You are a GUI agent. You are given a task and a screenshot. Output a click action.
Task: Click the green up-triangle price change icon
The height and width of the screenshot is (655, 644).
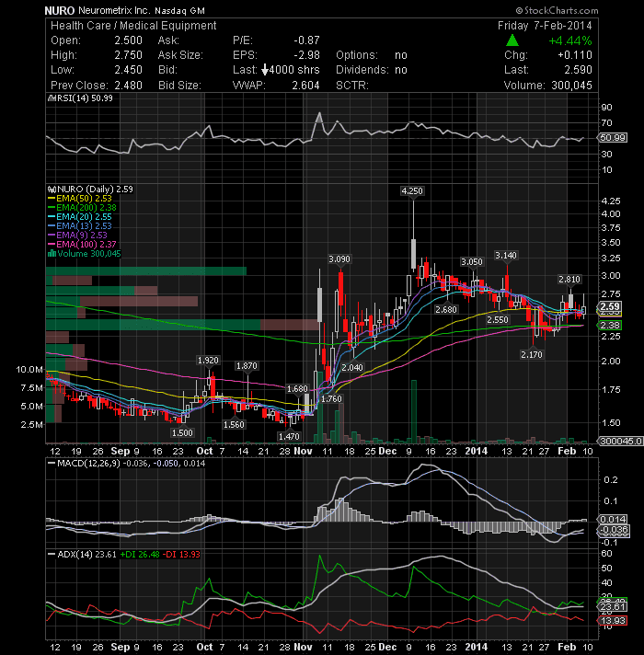[512, 40]
